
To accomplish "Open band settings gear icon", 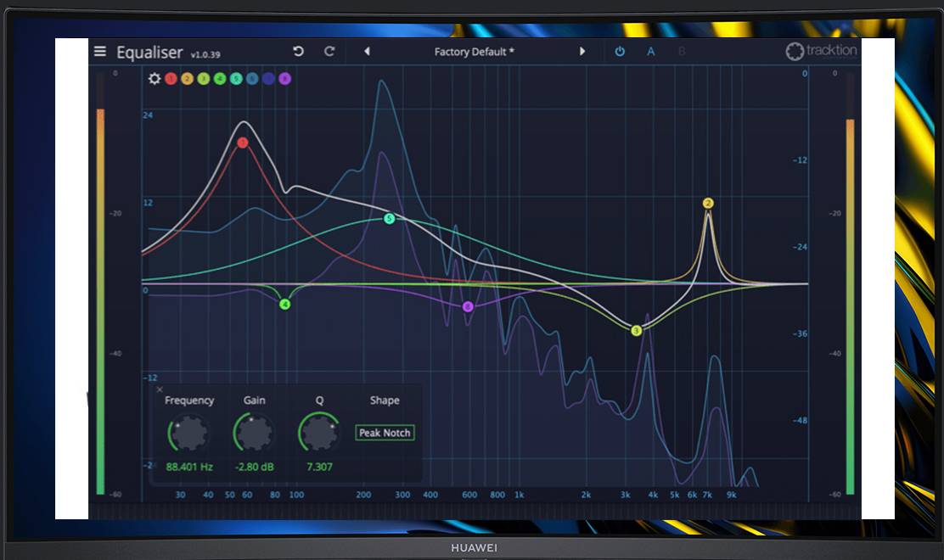I will 155,79.
